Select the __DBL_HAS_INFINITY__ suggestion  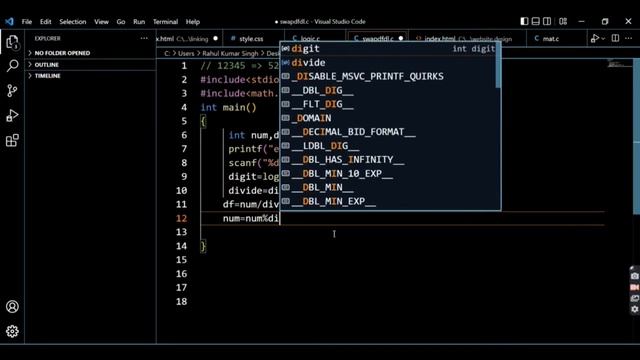[388, 160]
